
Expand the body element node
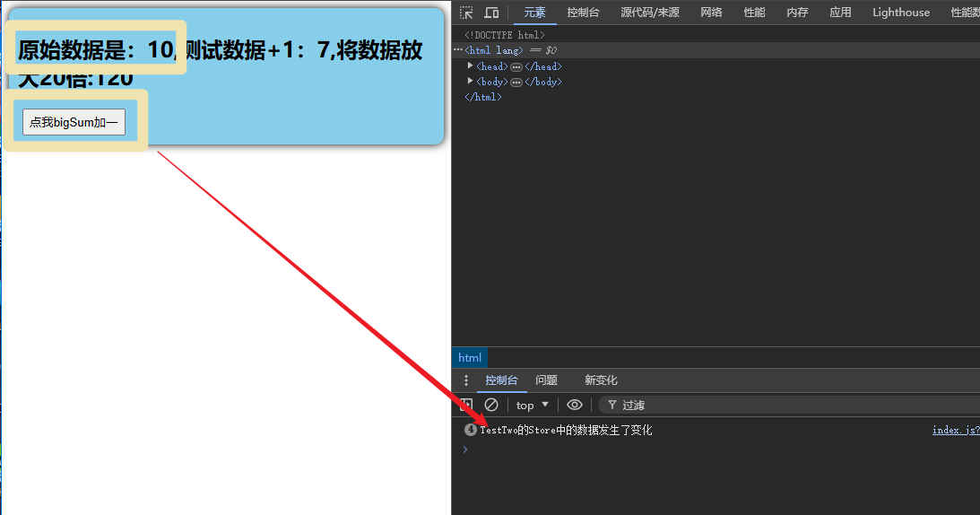click(470, 81)
